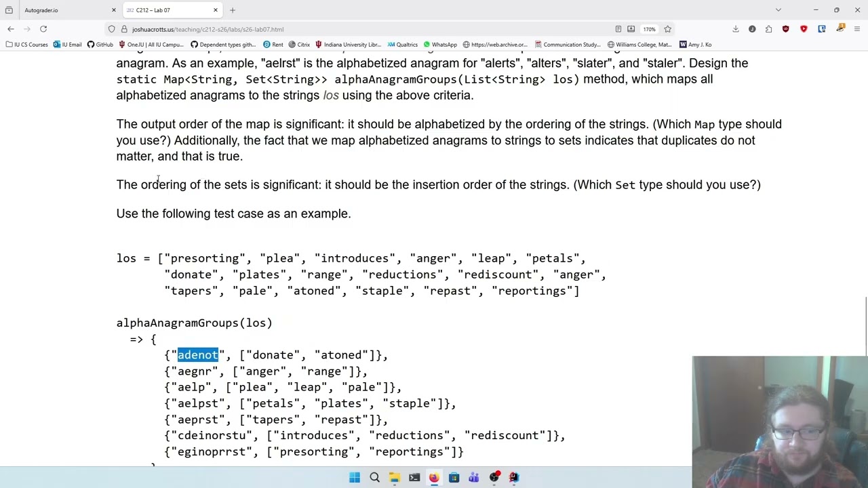Image resolution: width=868 pixels, height=488 pixels.
Task: Open the red play-button shield extension
Action: tap(804, 29)
